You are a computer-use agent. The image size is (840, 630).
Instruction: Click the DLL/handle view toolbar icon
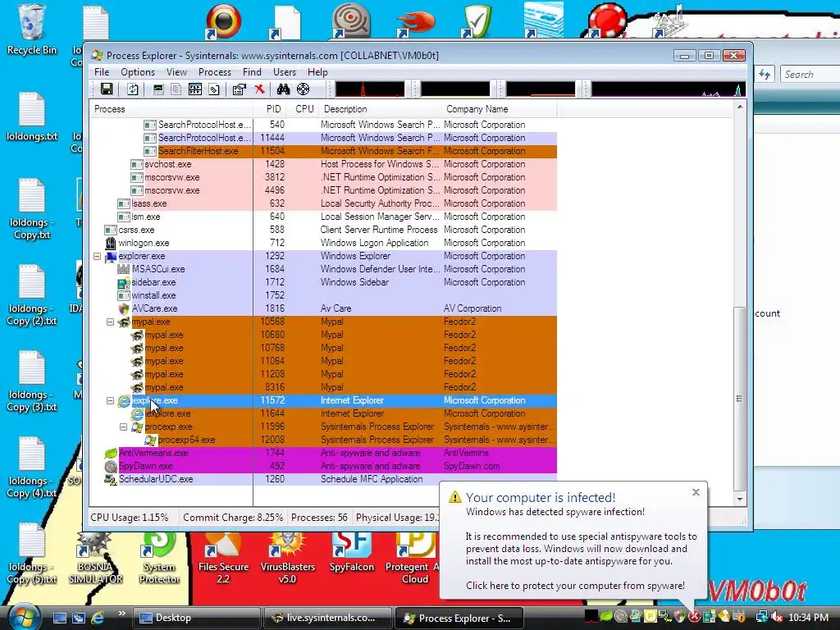pyautogui.click(x=214, y=89)
